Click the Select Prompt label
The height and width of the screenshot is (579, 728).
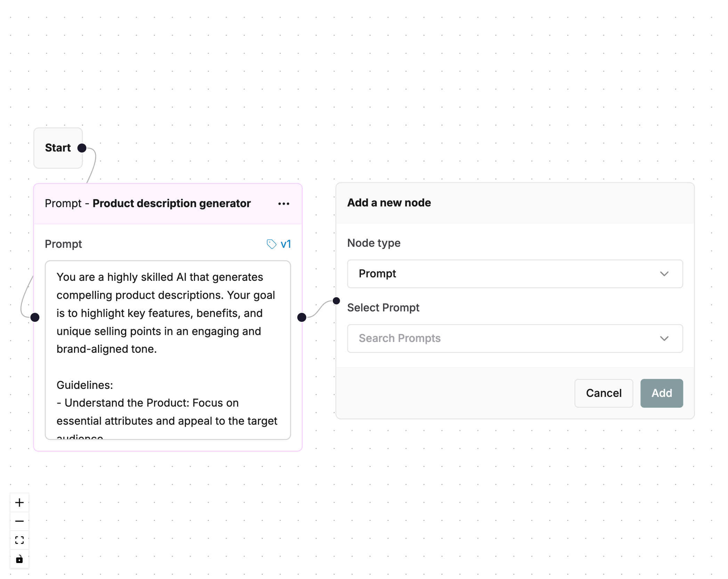(x=383, y=307)
